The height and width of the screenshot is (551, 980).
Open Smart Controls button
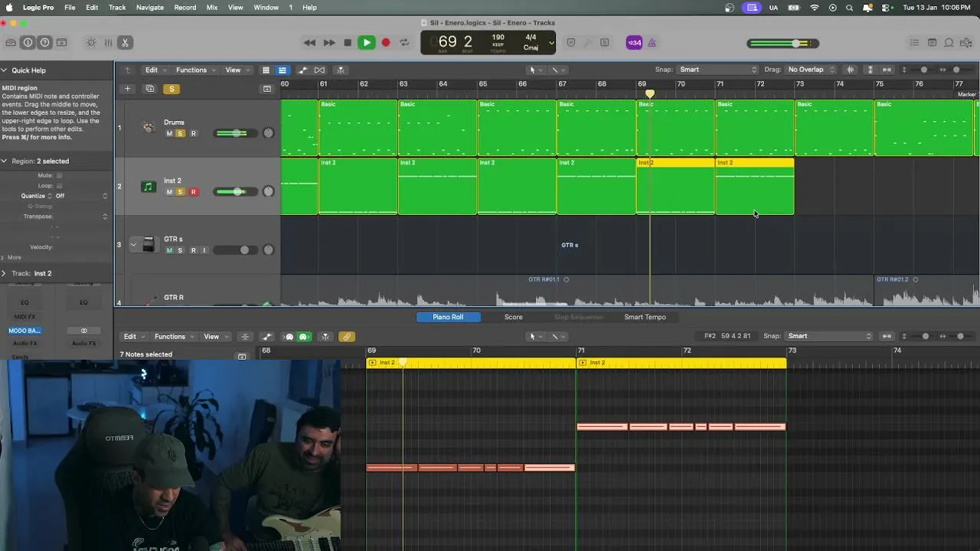point(91,43)
